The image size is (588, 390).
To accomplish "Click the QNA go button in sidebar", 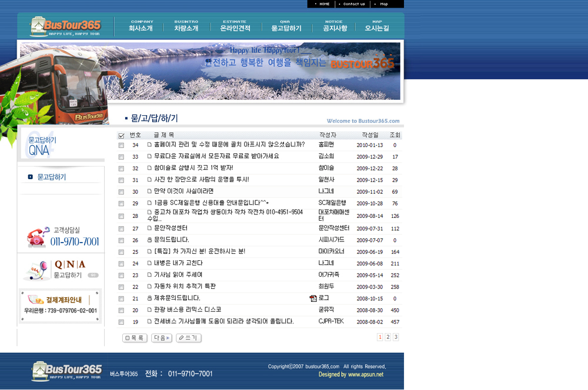I will pyautogui.click(x=93, y=275).
